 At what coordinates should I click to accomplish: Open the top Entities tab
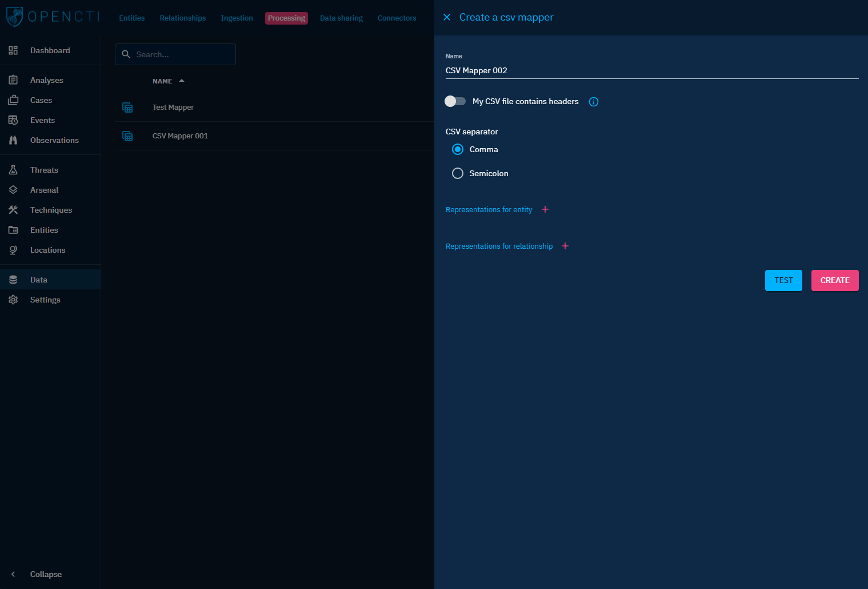(132, 18)
